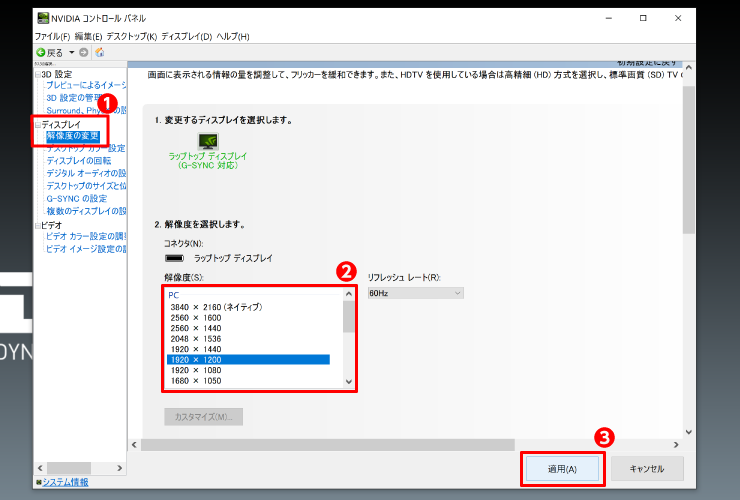Image resolution: width=740 pixels, height=500 pixels.
Task: Click the resolution list scroll down arrow
Action: (349, 381)
